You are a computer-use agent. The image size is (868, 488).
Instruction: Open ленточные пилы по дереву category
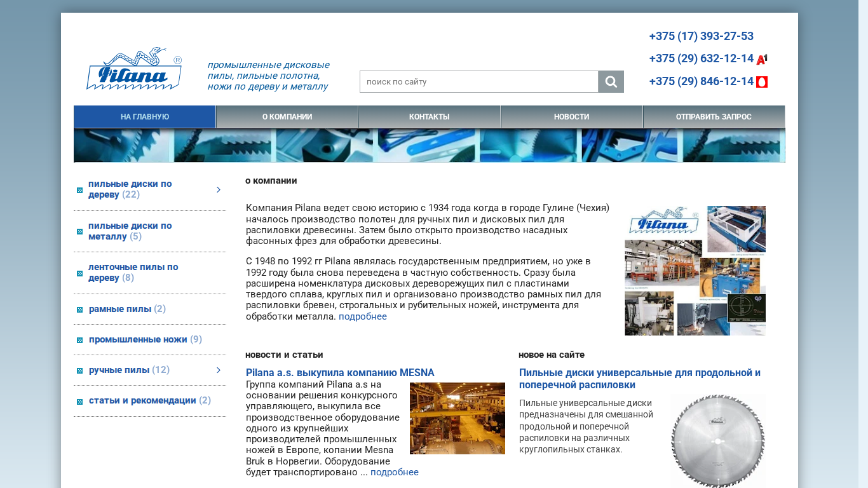point(133,273)
